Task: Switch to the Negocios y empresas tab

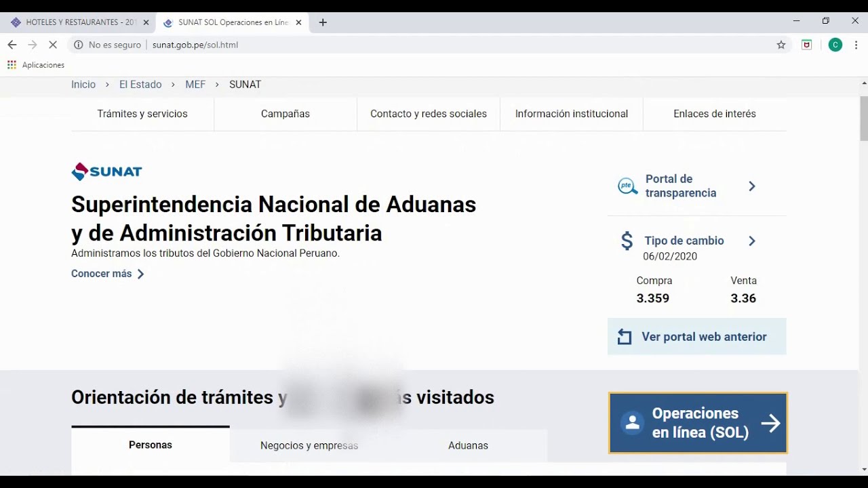Action: pyautogui.click(x=309, y=445)
